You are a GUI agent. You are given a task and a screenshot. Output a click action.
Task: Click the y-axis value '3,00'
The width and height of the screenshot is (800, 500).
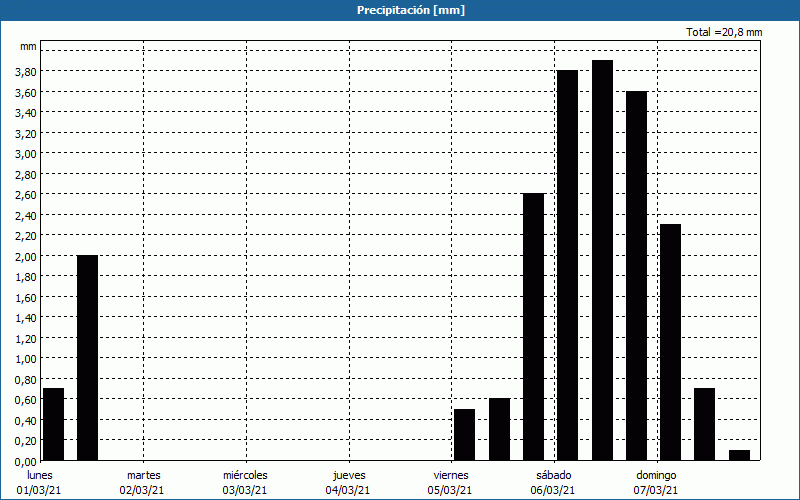coord(26,154)
